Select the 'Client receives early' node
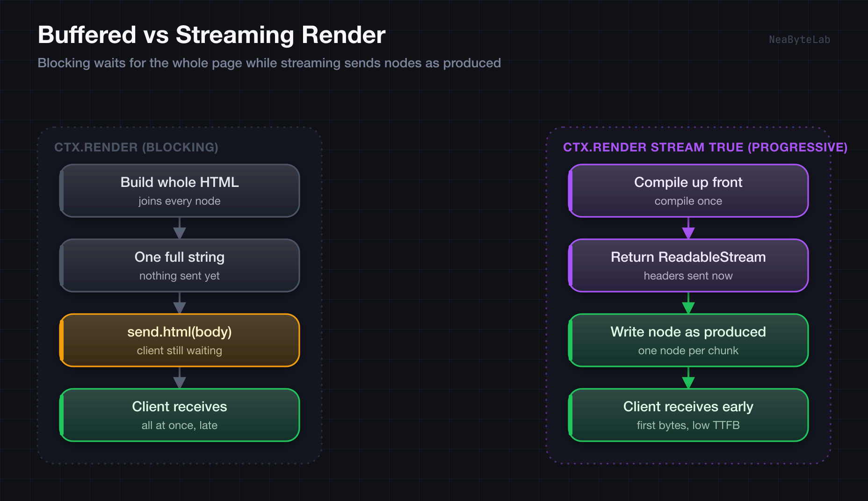This screenshot has width=868, height=501. pyautogui.click(x=688, y=415)
